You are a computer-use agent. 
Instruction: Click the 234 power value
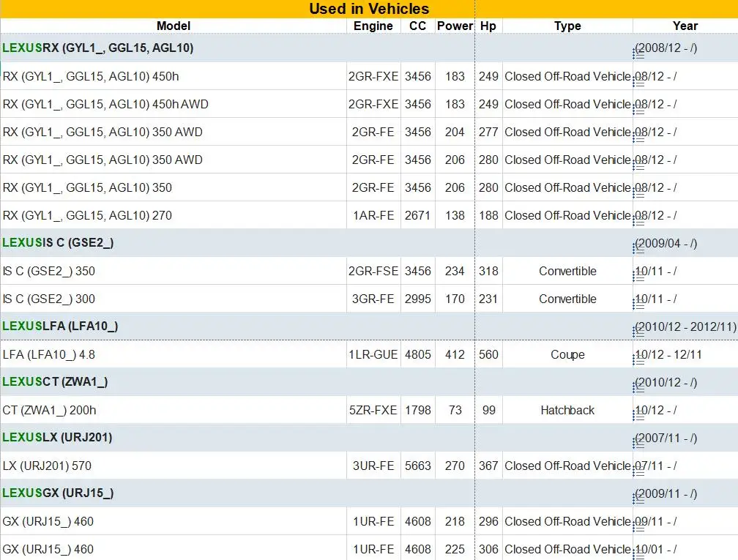tap(455, 271)
